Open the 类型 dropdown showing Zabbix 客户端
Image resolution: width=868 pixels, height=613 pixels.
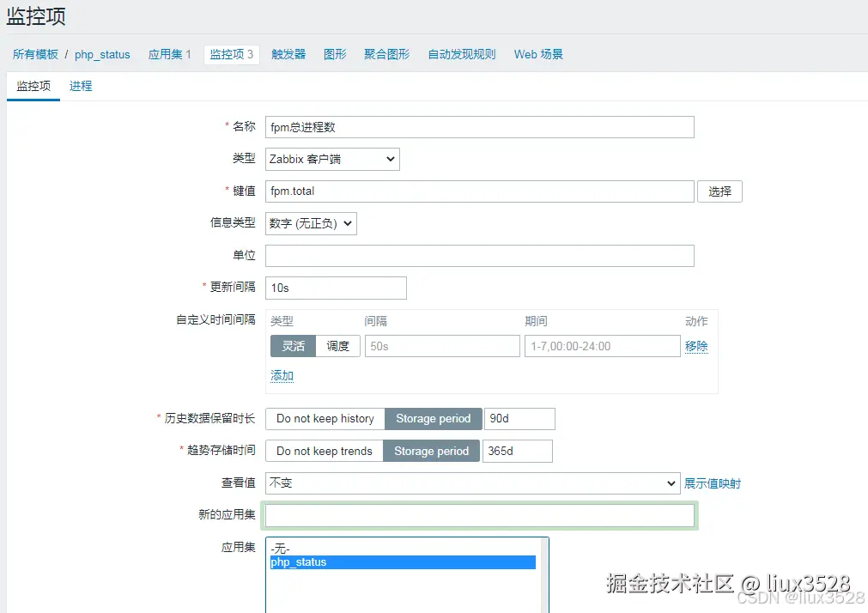coord(332,160)
